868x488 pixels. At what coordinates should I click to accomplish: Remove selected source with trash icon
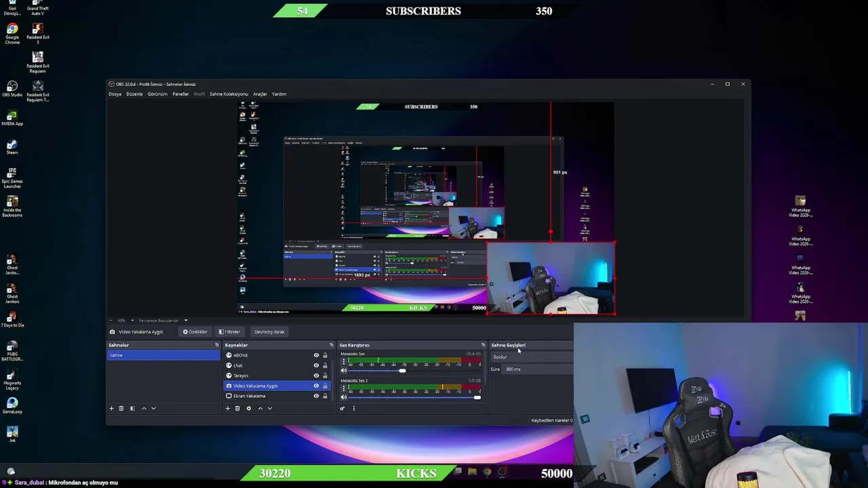[x=237, y=408]
